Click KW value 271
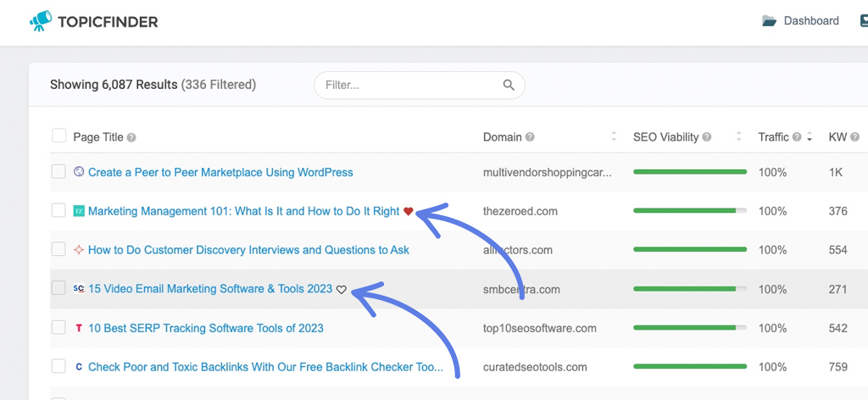 838,289
